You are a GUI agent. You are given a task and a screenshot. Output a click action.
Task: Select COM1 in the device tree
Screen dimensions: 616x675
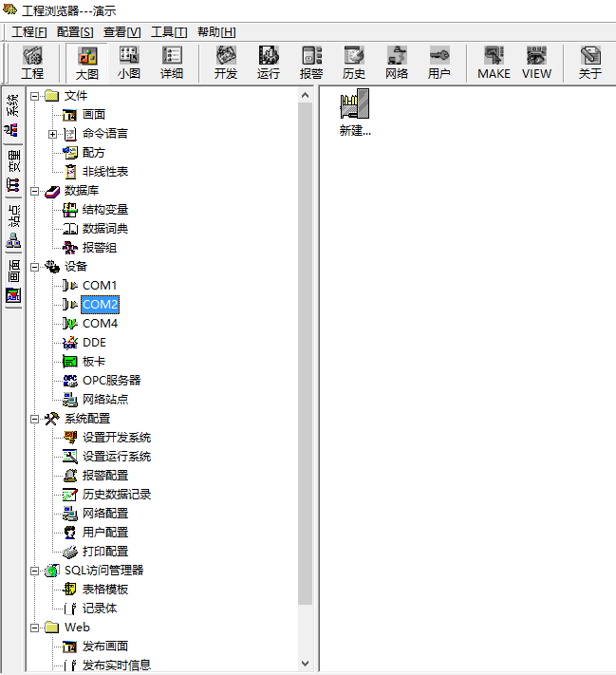click(99, 286)
